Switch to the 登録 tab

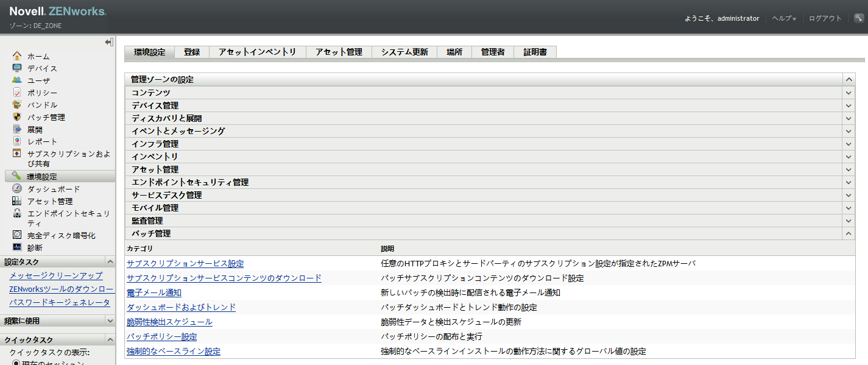pos(192,52)
